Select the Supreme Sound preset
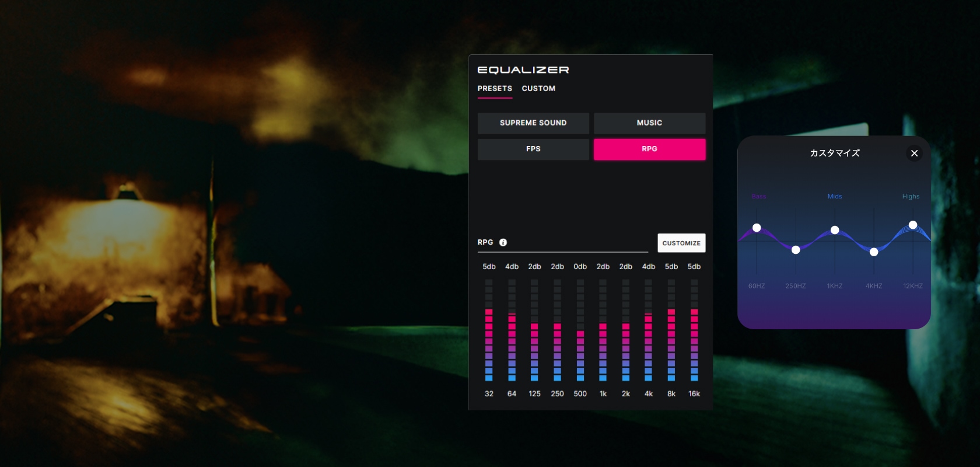The image size is (980, 467). coord(533,123)
